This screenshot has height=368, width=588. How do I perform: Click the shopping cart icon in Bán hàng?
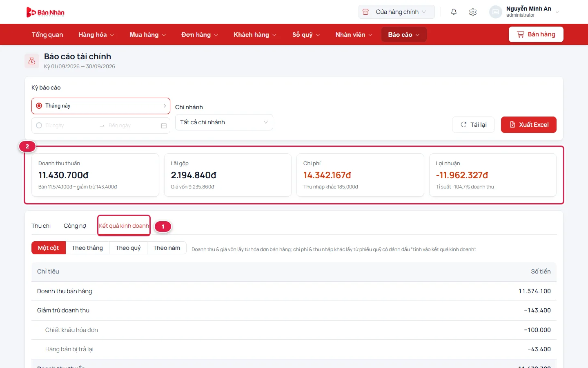[520, 34]
